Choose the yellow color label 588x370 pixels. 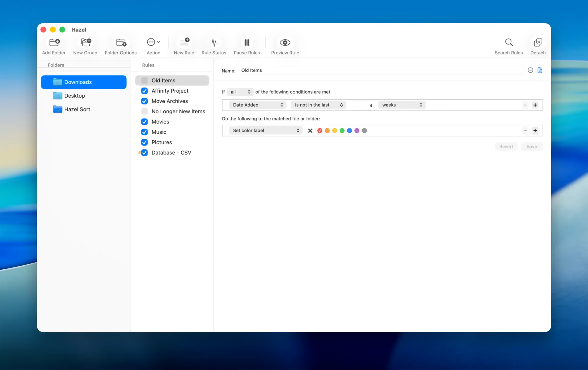coord(334,131)
